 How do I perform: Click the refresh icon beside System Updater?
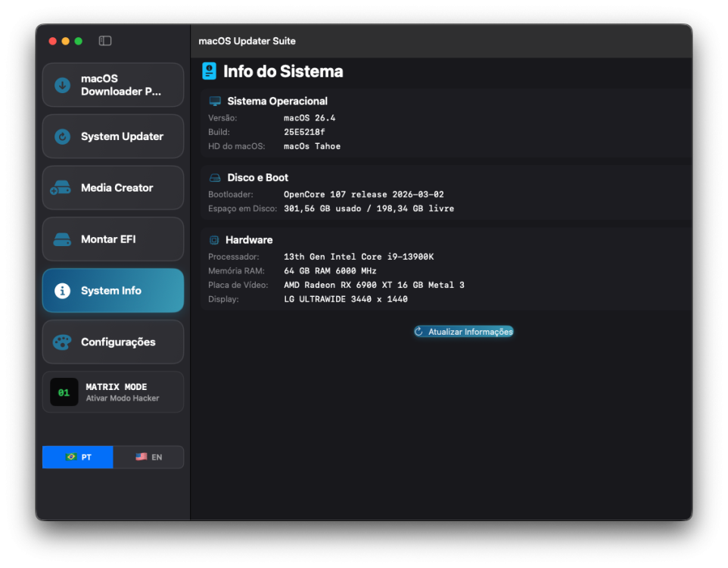62,136
